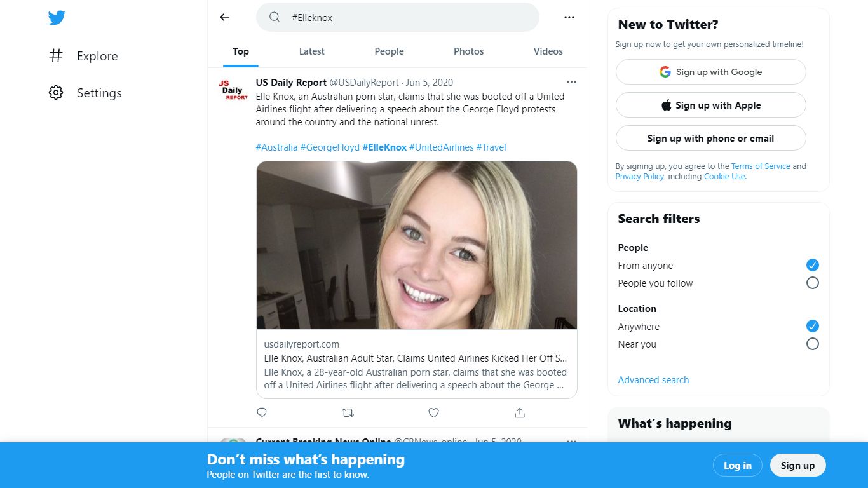Click the 'New to Twitter?' heading
This screenshot has height=488, width=868.
pos(668,24)
